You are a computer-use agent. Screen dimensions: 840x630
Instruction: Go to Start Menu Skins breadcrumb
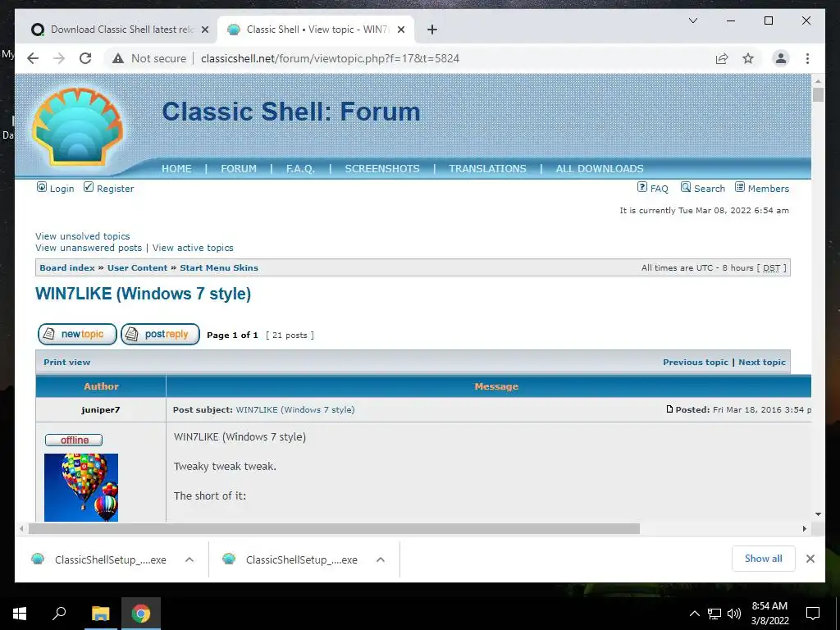pyautogui.click(x=219, y=268)
